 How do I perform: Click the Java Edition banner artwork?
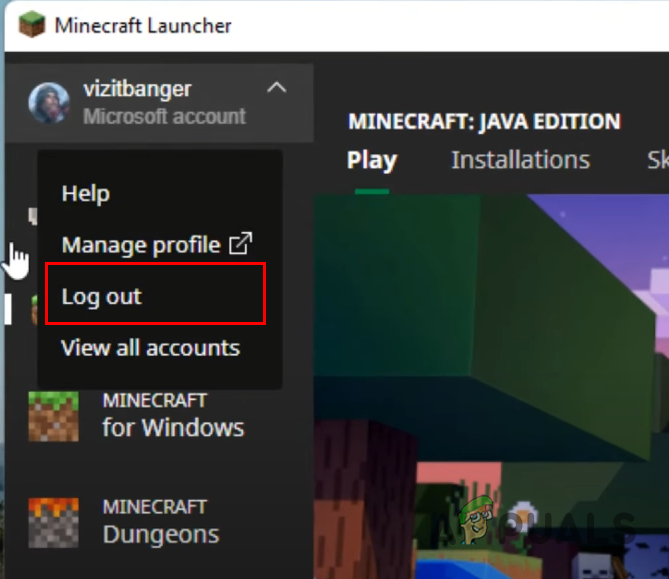pyautogui.click(x=492, y=386)
